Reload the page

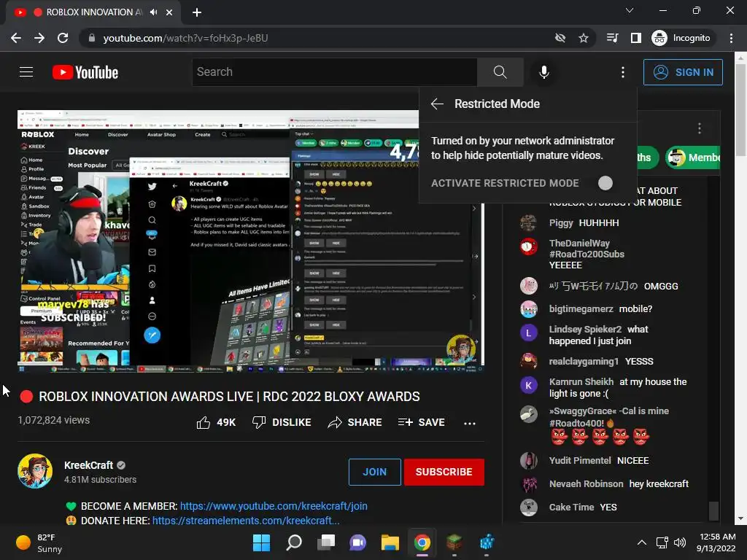(x=63, y=38)
